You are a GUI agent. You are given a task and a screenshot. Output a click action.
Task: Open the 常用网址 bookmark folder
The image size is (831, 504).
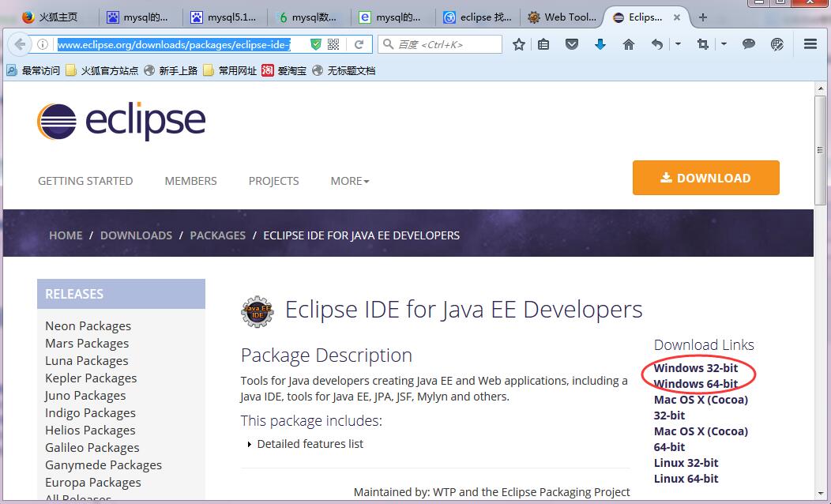[230, 70]
